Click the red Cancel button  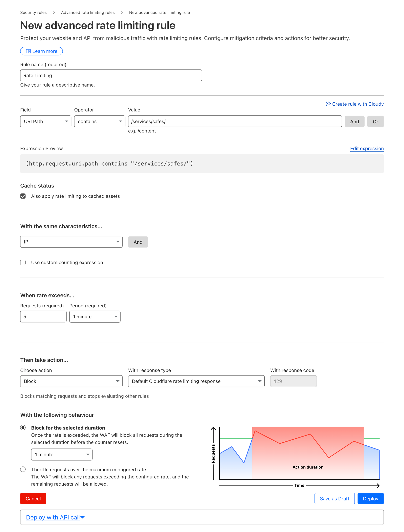coord(33,499)
